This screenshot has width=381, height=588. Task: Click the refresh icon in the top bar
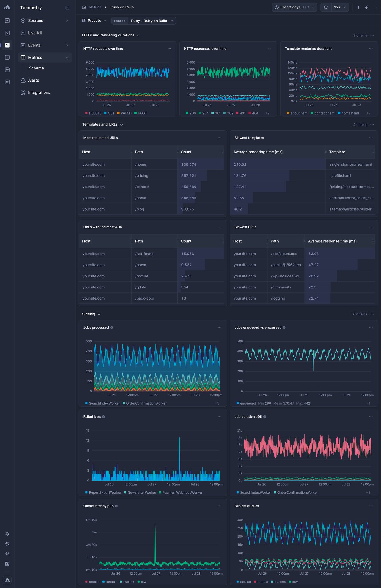326,7
